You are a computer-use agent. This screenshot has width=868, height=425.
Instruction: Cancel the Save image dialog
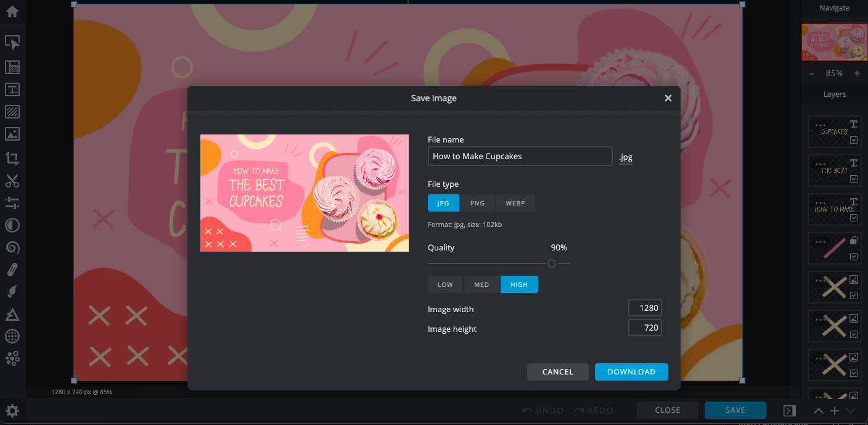pyautogui.click(x=557, y=372)
